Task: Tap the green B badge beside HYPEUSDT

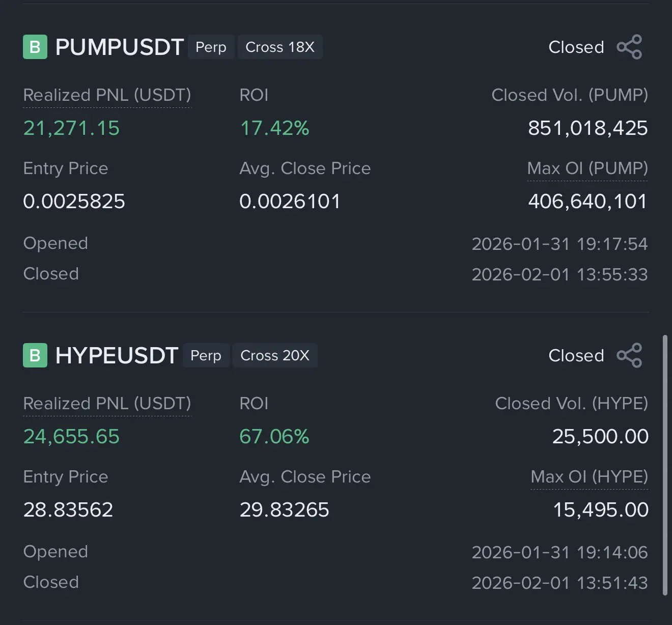Action: (x=35, y=355)
